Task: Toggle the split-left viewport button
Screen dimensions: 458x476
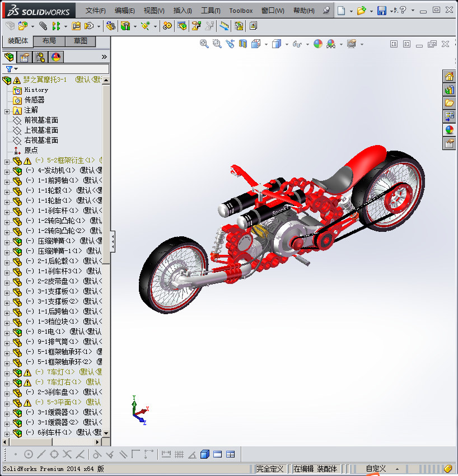Action: [x=394, y=44]
